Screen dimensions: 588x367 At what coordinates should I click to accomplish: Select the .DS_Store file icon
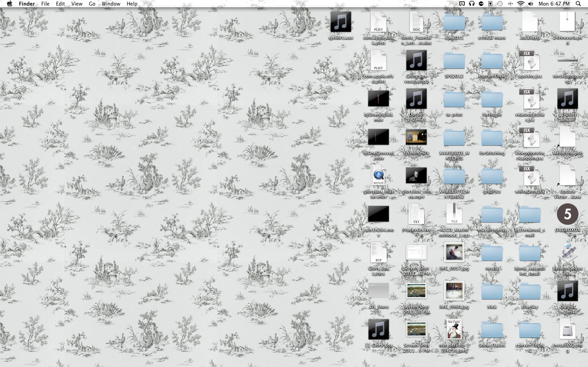378,291
